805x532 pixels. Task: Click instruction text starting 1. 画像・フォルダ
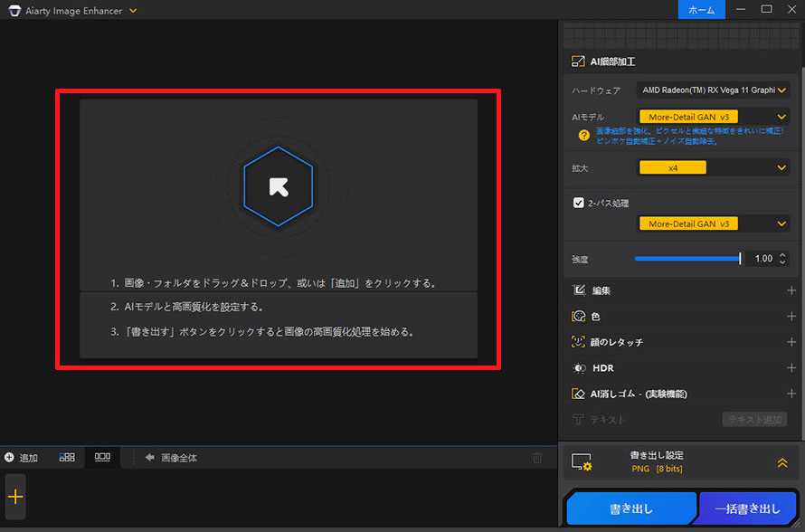click(273, 283)
